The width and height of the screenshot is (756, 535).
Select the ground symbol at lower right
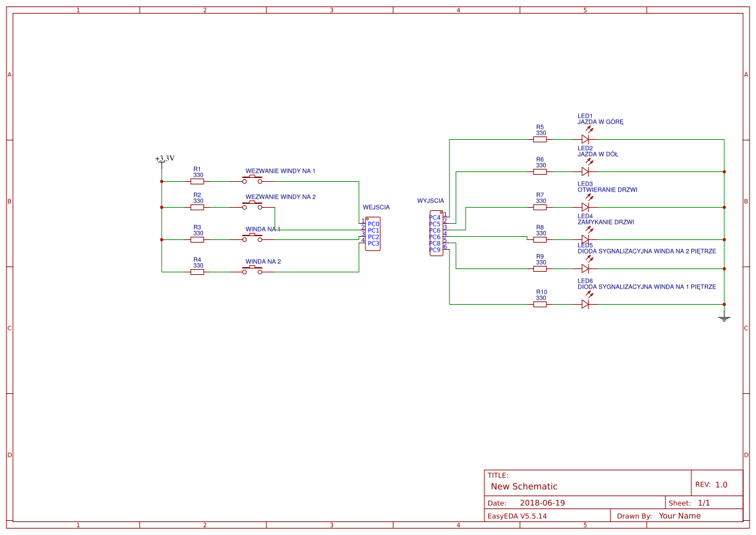(724, 318)
